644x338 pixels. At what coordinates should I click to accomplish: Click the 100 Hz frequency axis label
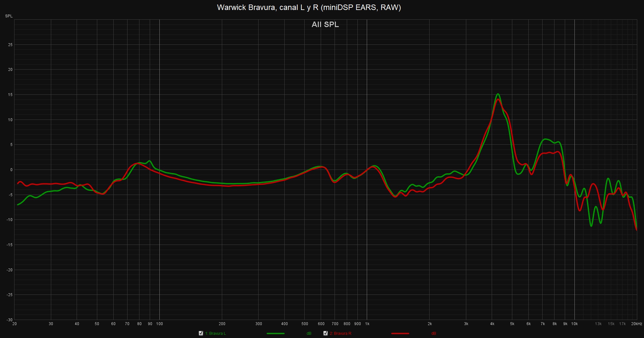[159, 324]
